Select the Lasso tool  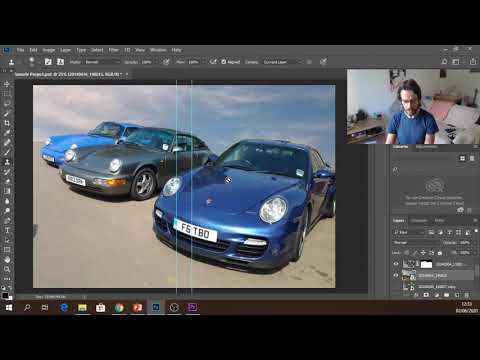pyautogui.click(x=7, y=104)
